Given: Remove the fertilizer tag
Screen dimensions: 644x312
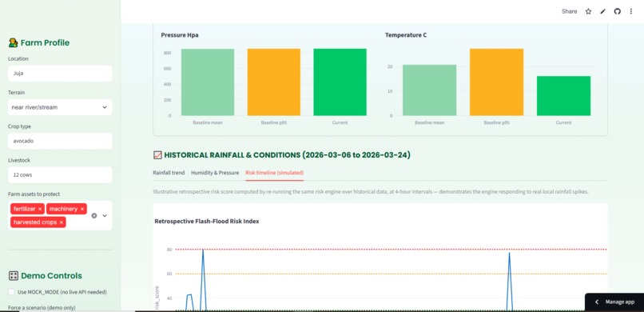Looking at the screenshot, I should click(40, 210).
